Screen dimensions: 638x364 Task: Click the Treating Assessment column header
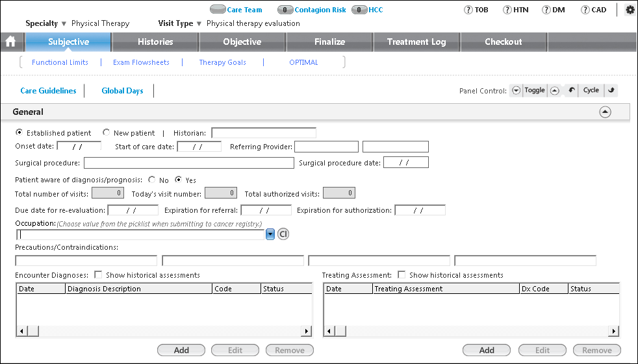[x=446, y=289]
